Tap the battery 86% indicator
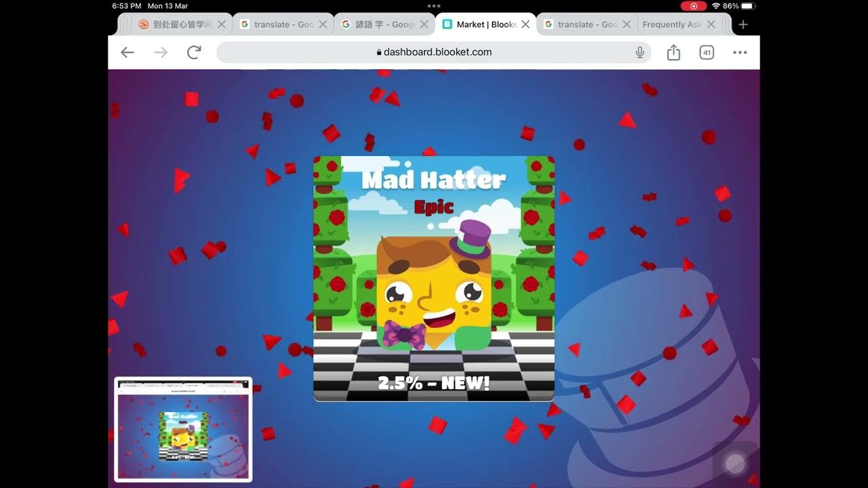This screenshot has width=868, height=488. 739,5
